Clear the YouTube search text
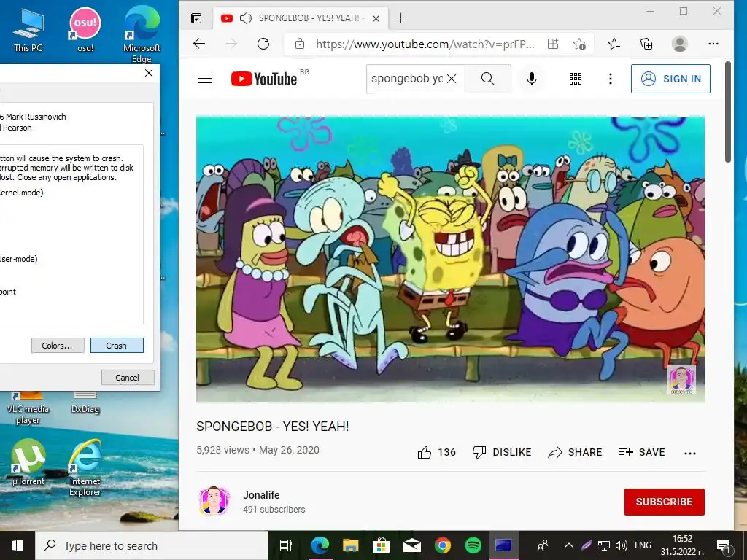The width and height of the screenshot is (747, 560). pos(452,79)
